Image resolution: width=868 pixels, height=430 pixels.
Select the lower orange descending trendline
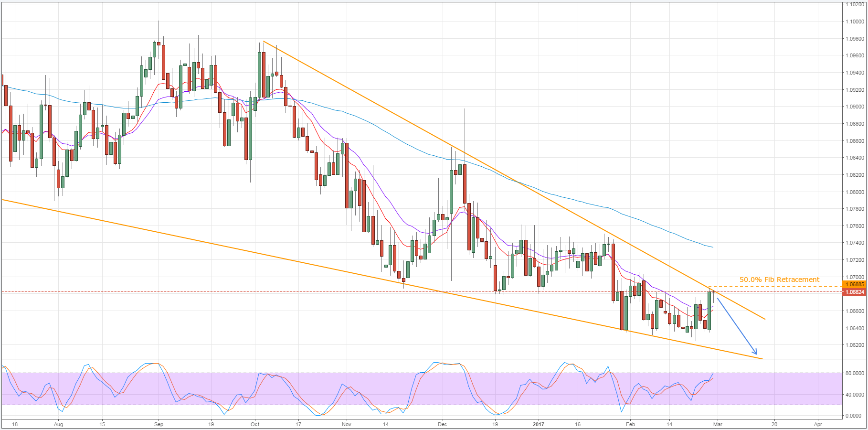382,279
